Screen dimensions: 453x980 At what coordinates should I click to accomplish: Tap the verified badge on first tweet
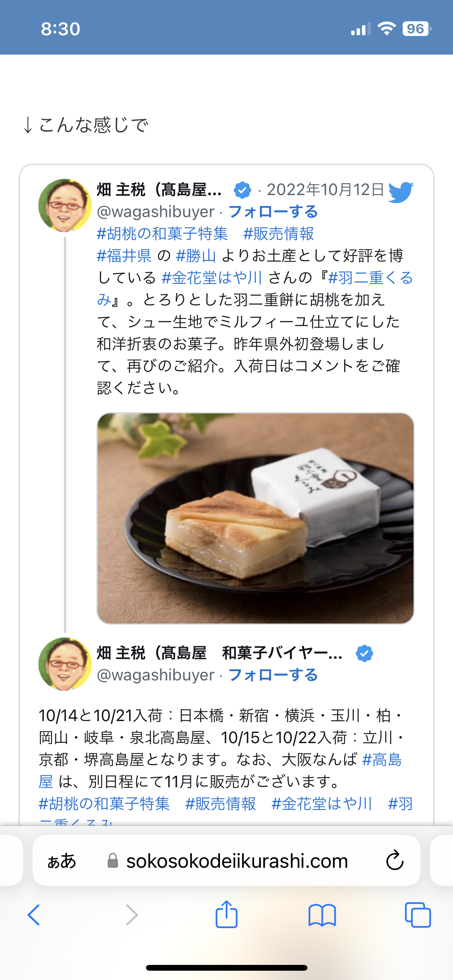(242, 190)
